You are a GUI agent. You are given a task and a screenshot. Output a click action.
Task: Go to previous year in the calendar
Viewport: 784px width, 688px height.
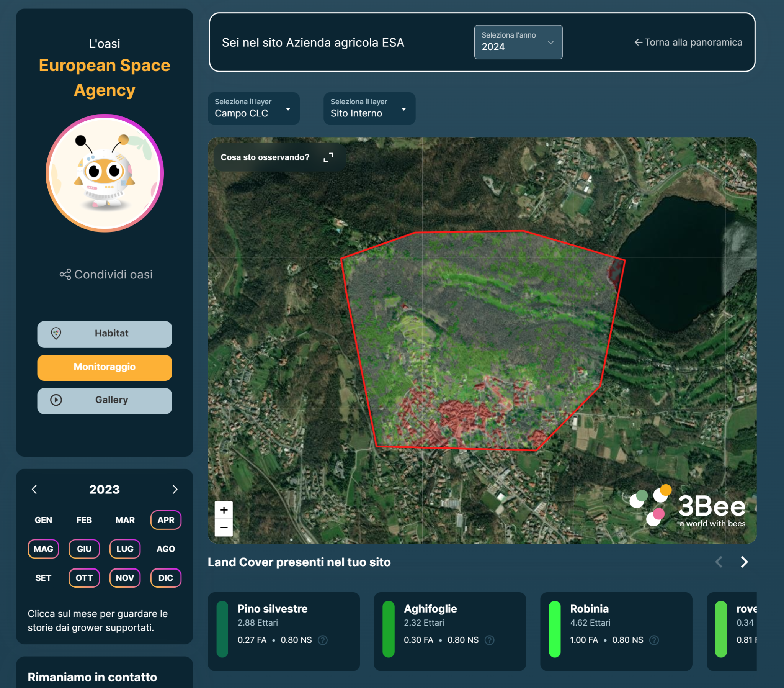coord(34,490)
